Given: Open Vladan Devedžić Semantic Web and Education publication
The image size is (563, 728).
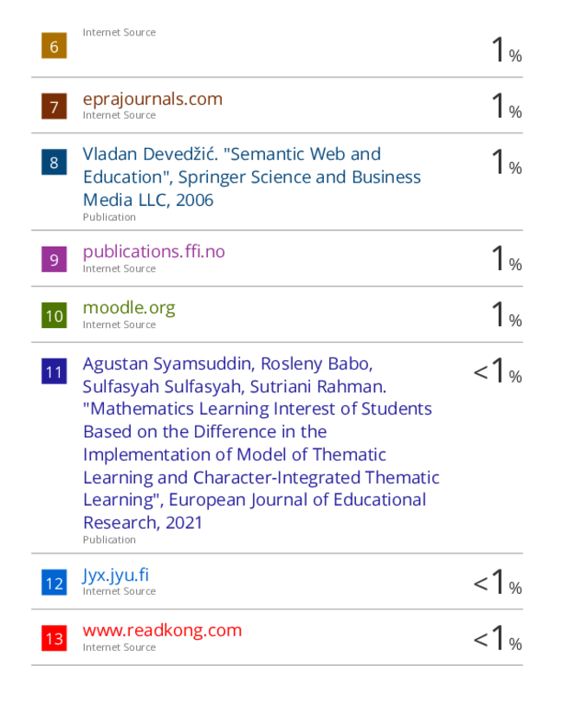Looking at the screenshot, I should click(x=252, y=177).
